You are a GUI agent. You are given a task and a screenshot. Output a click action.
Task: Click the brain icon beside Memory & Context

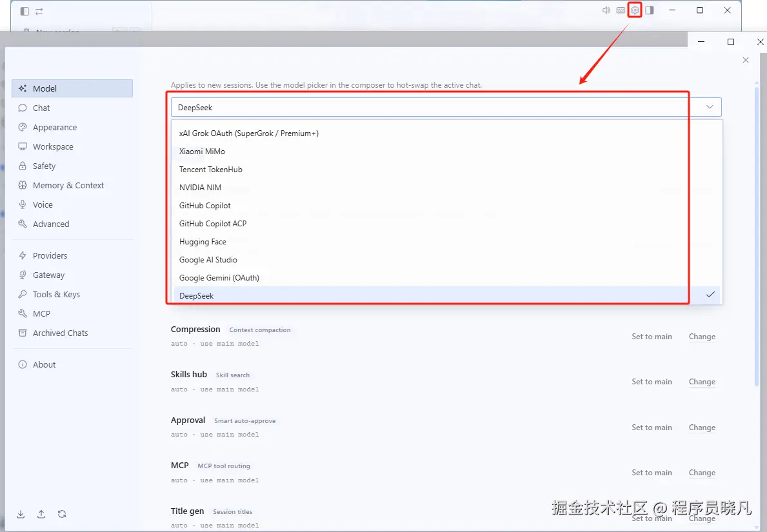[23, 185]
